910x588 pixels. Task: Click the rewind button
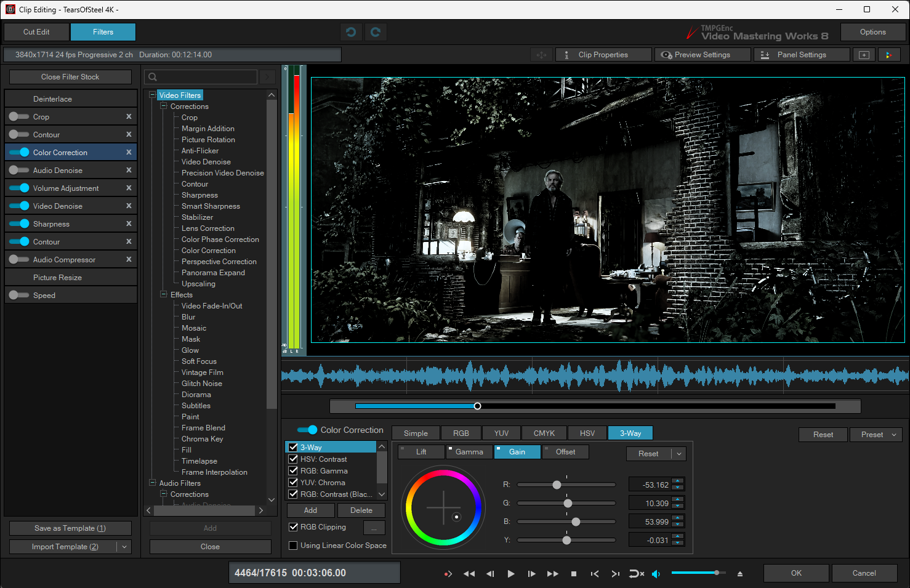click(469, 573)
